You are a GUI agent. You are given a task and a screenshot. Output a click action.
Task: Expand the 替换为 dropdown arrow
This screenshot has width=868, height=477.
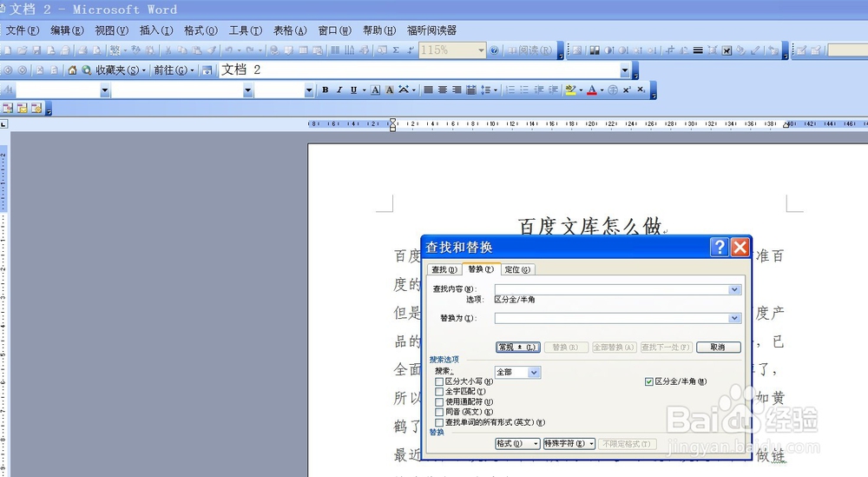pyautogui.click(x=734, y=318)
